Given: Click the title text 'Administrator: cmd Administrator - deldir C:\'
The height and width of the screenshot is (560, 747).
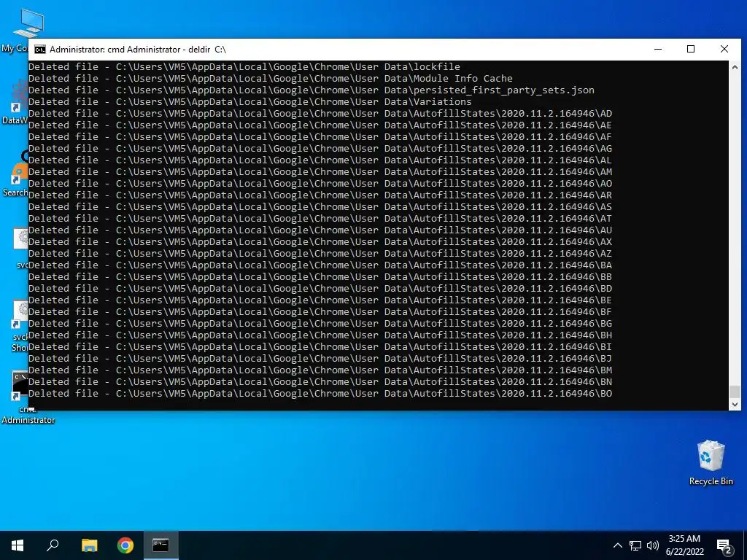Looking at the screenshot, I should (138, 50).
